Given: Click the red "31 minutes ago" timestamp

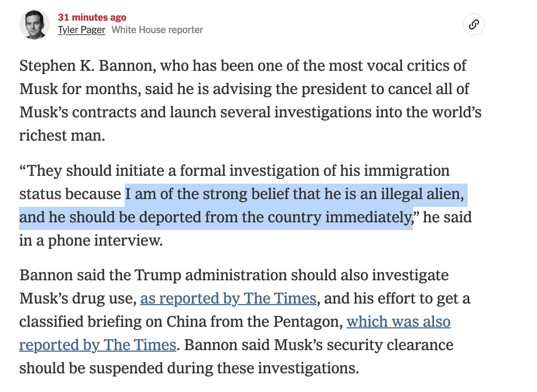Looking at the screenshot, I should point(92,18).
